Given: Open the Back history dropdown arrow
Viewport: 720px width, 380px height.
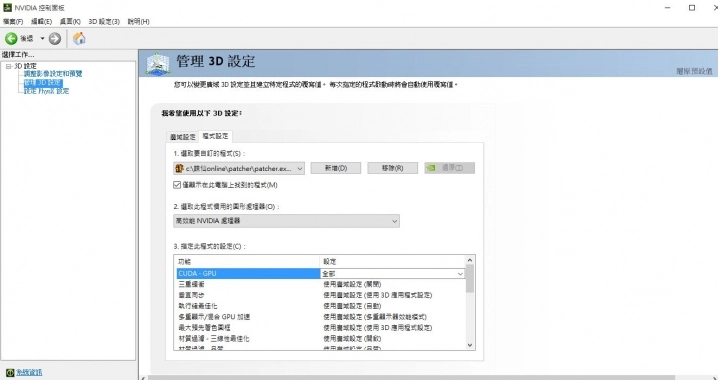Looking at the screenshot, I should [42, 39].
